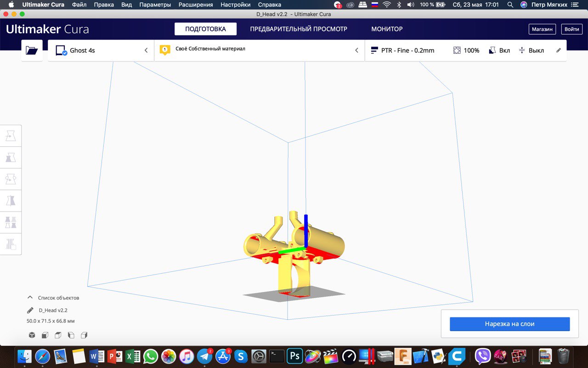The width and height of the screenshot is (588, 368).
Task: Open the Вид menu
Action: coord(126,5)
